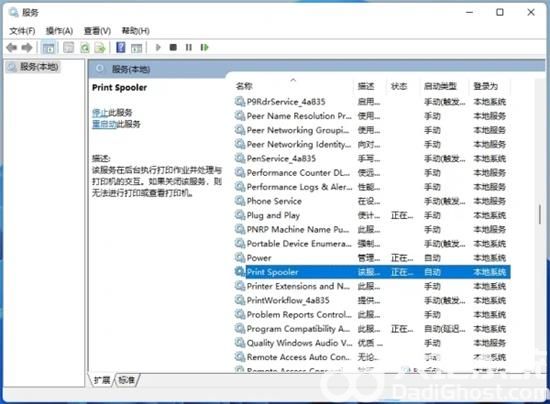Toggle the action pane toolbar icon
The image size is (550, 404).
pos(136,47)
